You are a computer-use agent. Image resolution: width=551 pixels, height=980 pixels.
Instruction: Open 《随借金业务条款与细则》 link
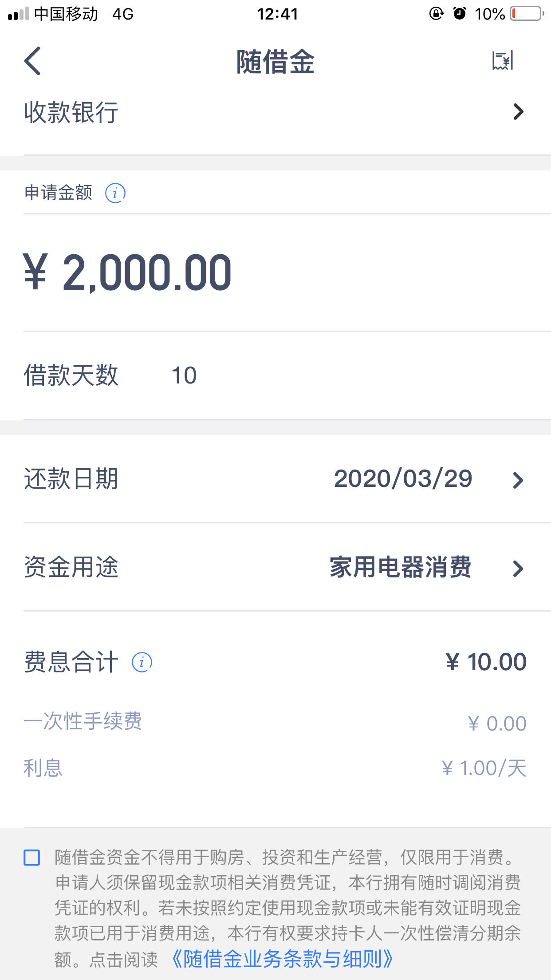coord(282,959)
